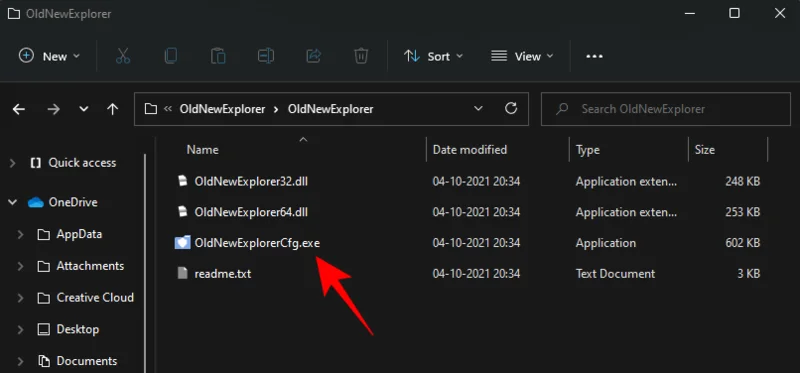The image size is (800, 373).
Task: Expand breadcrumb separator arrow between OldNewExplorer folders
Action: (277, 109)
